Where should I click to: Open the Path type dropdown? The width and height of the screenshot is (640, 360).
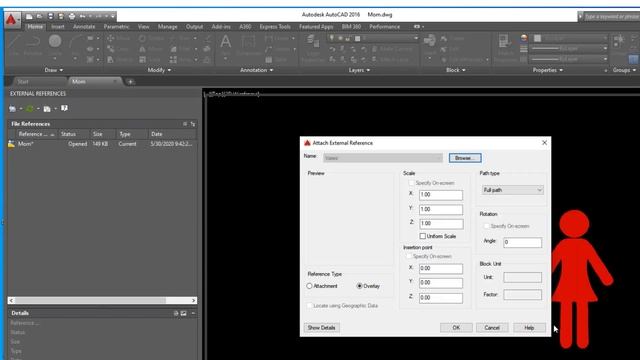click(513, 190)
